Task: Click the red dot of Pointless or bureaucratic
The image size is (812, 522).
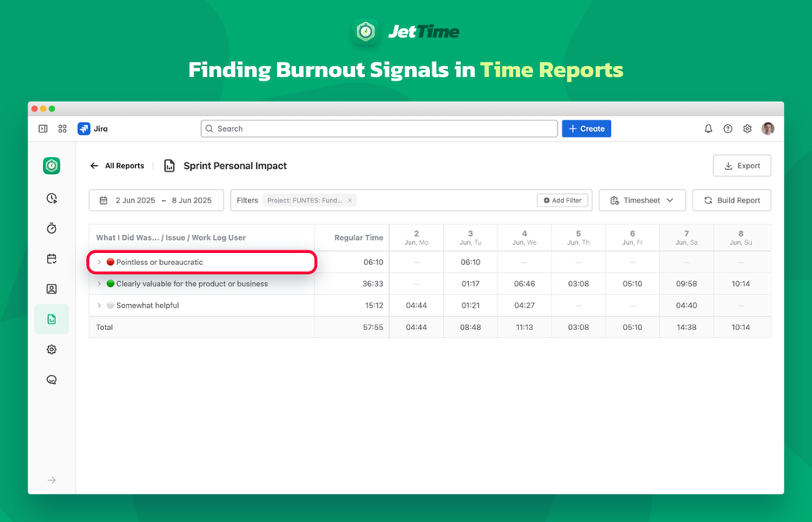Action: pyautogui.click(x=111, y=262)
